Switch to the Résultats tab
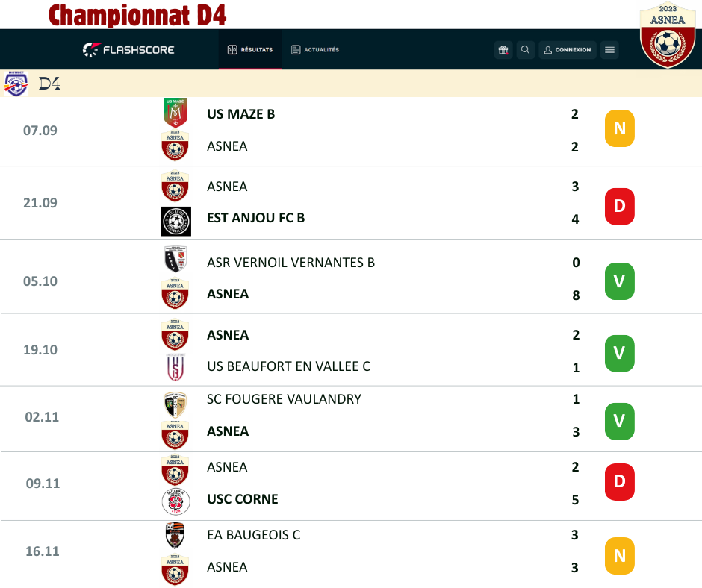Image resolution: width=702 pixels, height=588 pixels. (250, 50)
